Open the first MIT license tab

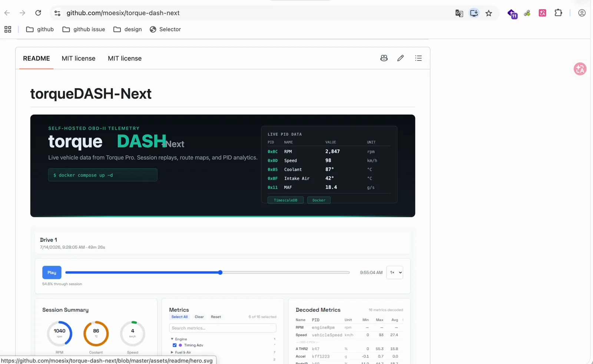coord(79,58)
